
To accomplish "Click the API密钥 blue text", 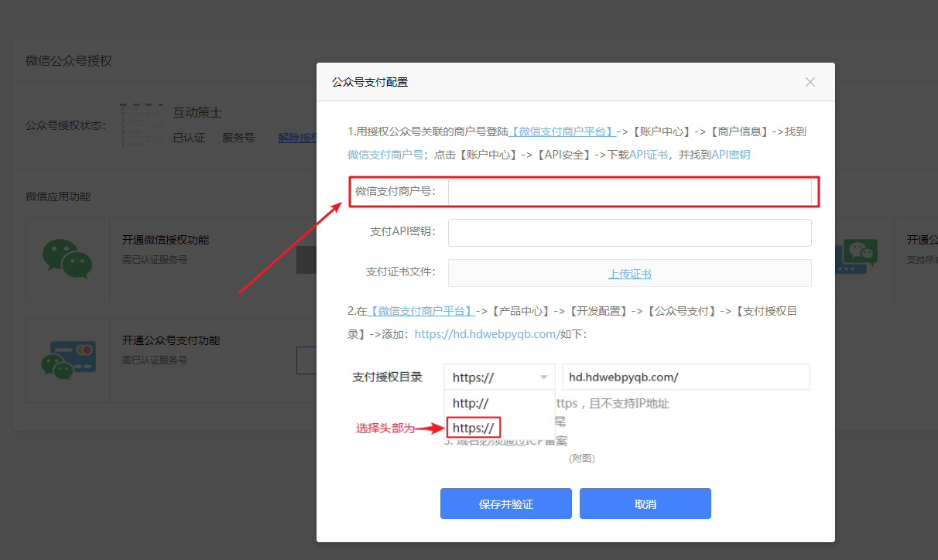I will click(730, 155).
